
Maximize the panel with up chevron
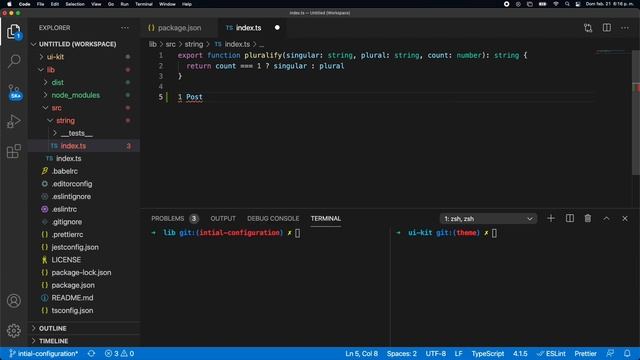point(606,218)
